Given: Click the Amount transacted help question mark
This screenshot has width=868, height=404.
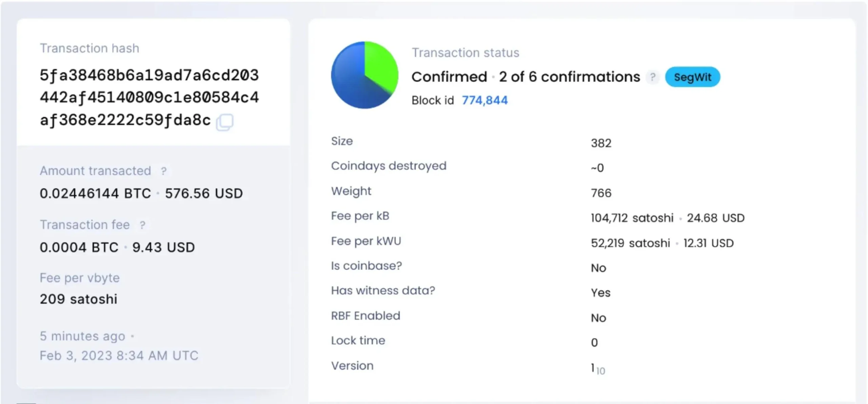Looking at the screenshot, I should point(164,171).
